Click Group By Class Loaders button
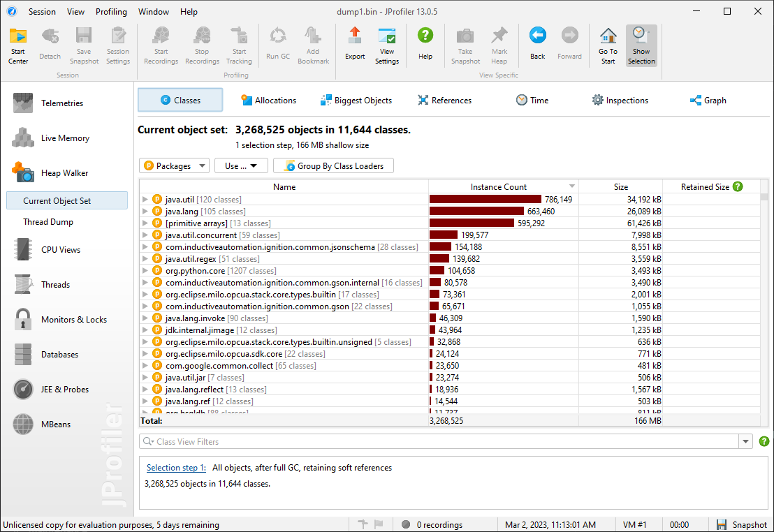The width and height of the screenshot is (774, 532). (x=334, y=166)
